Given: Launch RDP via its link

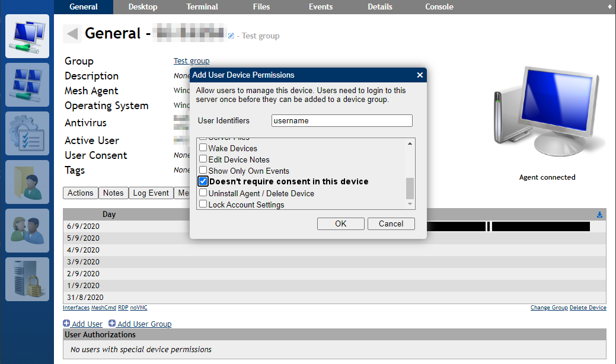Looking at the screenshot, I should [x=123, y=307].
